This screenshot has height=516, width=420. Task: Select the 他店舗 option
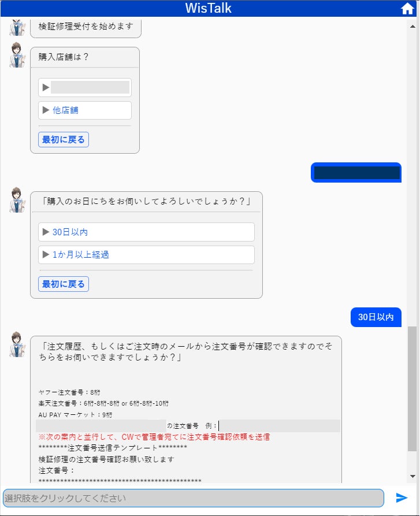(85, 110)
